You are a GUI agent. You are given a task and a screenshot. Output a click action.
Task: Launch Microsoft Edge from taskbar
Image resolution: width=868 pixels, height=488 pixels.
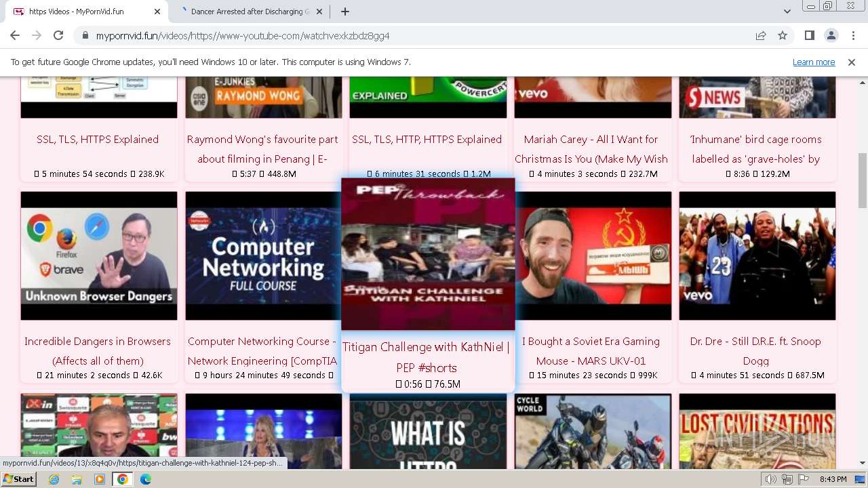click(x=145, y=479)
